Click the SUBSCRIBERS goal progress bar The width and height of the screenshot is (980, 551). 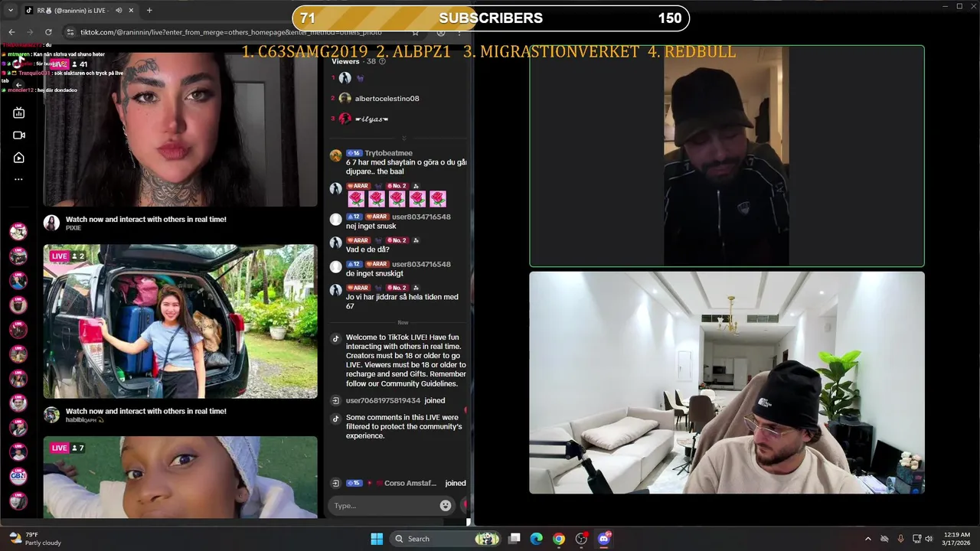pyautogui.click(x=491, y=18)
